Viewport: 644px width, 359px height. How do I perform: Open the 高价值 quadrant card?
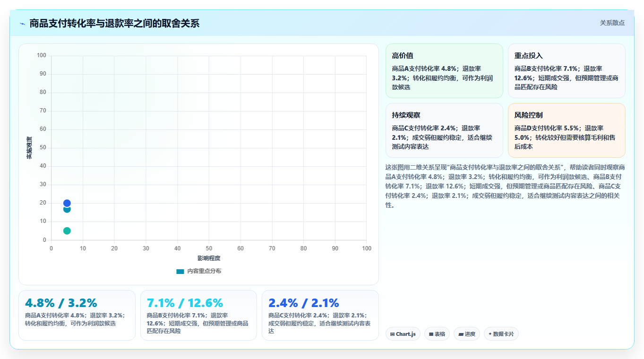pos(445,71)
